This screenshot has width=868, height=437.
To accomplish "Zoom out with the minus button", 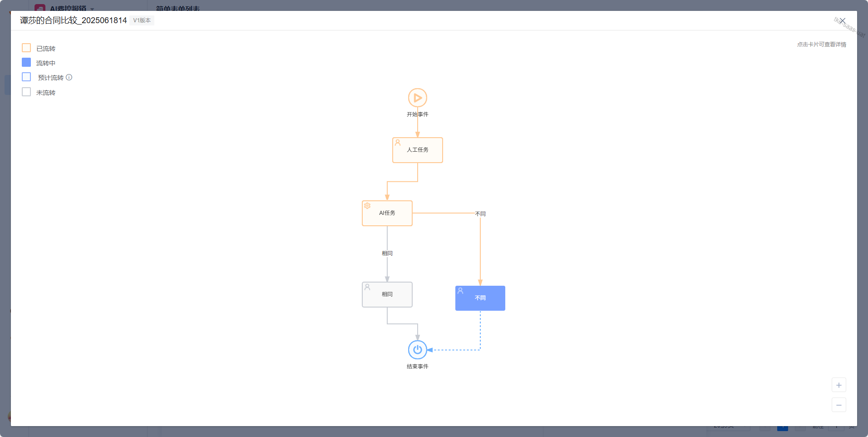I will (x=838, y=405).
